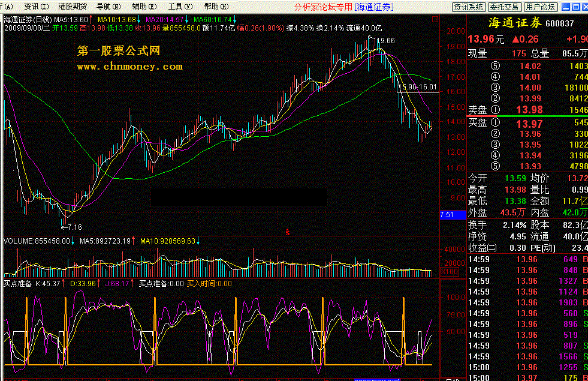Click the sell level 4 price 14.01

pos(530,77)
